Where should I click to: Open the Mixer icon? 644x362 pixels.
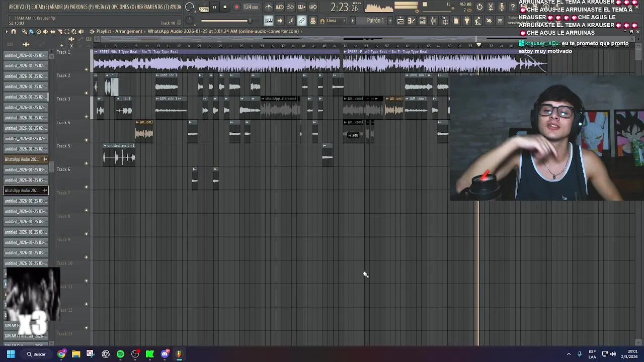[x=434, y=21]
